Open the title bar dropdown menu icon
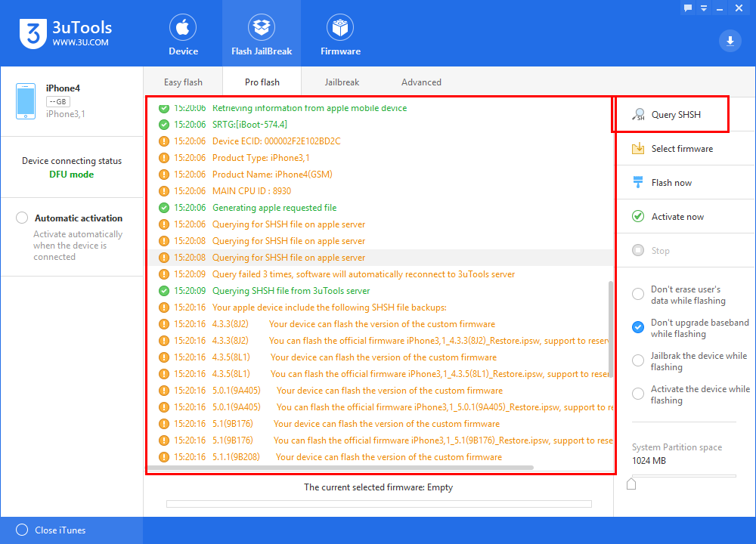 [x=703, y=8]
